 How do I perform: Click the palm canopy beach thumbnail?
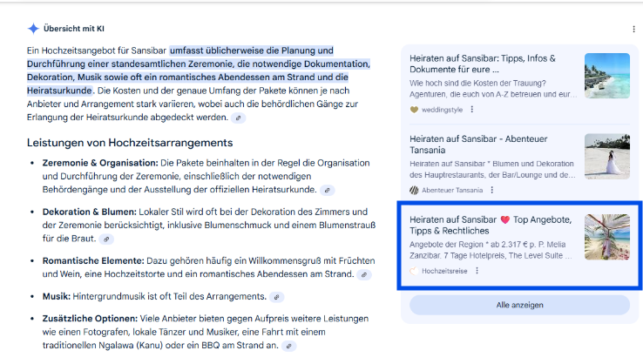[607, 237]
